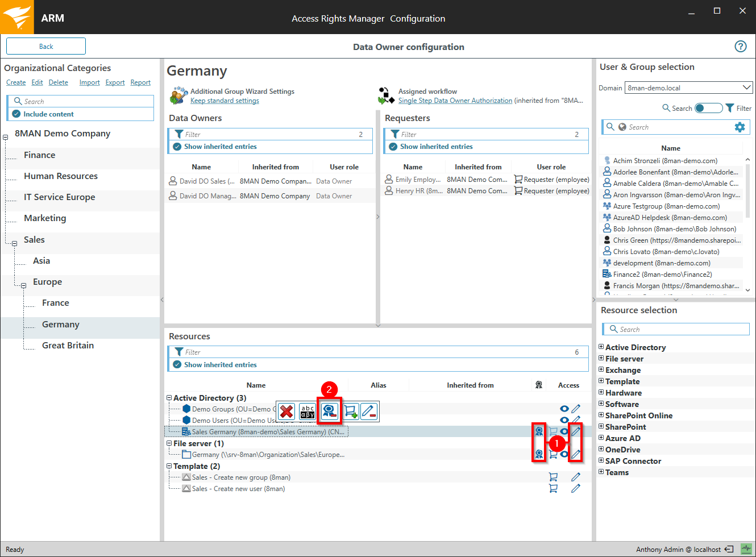The height and width of the screenshot is (557, 756).
Task: Toggle eye visibility for Demo Groups resource
Action: [564, 409]
